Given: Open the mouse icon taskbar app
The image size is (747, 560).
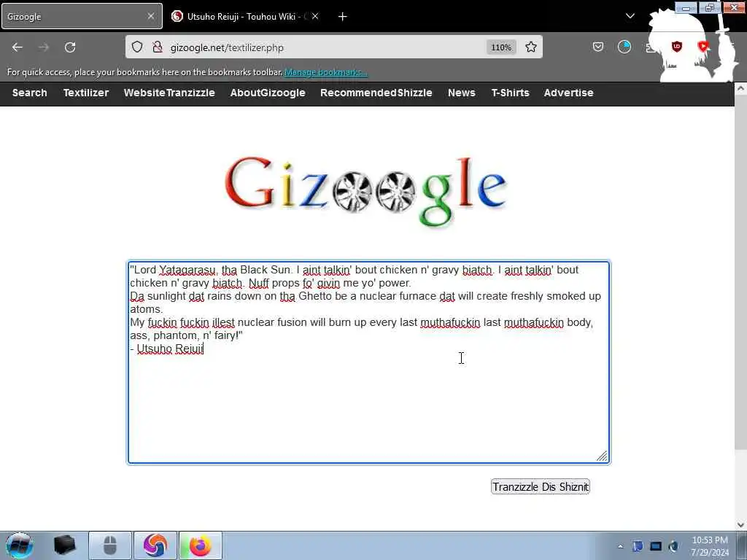Looking at the screenshot, I should click(110, 545).
